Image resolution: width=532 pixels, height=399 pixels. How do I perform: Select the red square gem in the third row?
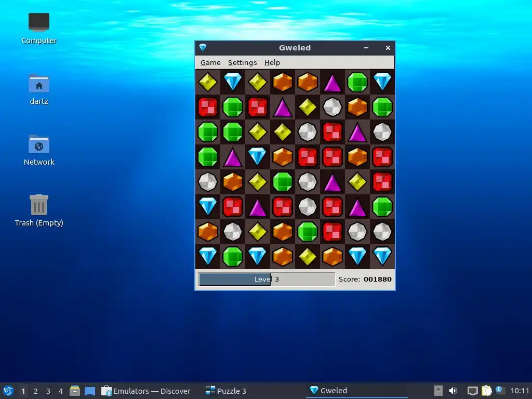coord(332,132)
